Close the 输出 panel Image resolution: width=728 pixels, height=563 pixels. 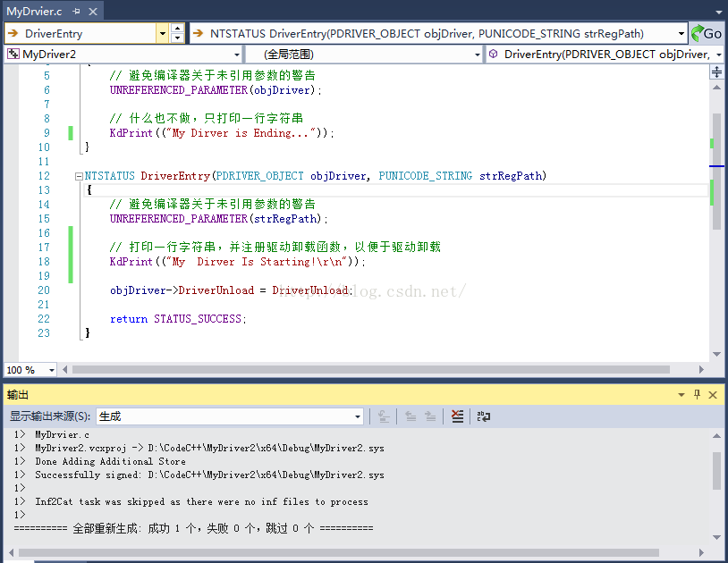(x=713, y=395)
